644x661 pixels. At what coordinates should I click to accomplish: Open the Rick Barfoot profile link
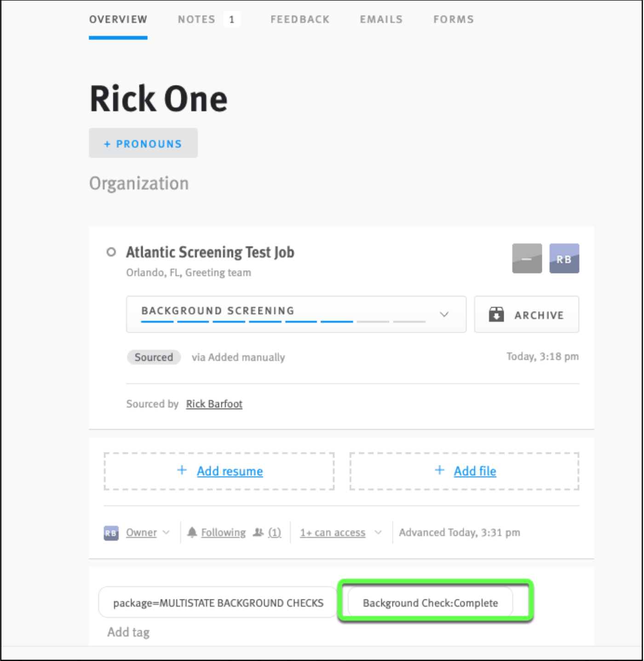214,404
